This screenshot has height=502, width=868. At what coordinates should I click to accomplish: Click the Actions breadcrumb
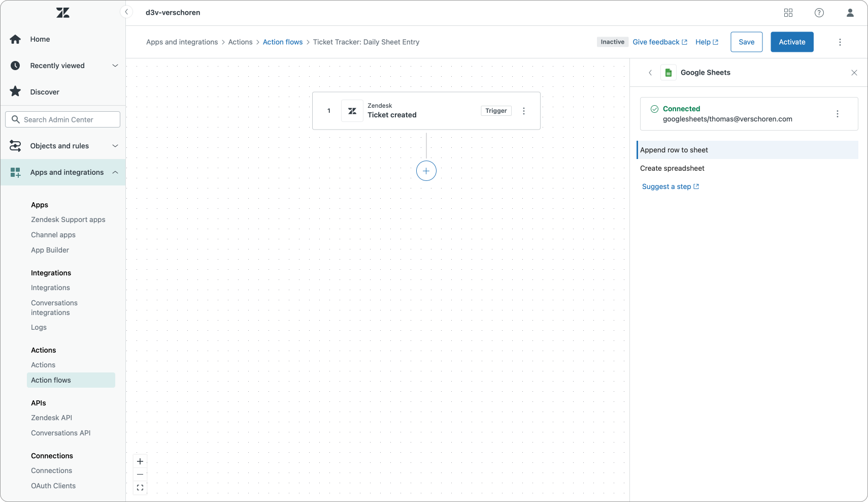click(240, 42)
